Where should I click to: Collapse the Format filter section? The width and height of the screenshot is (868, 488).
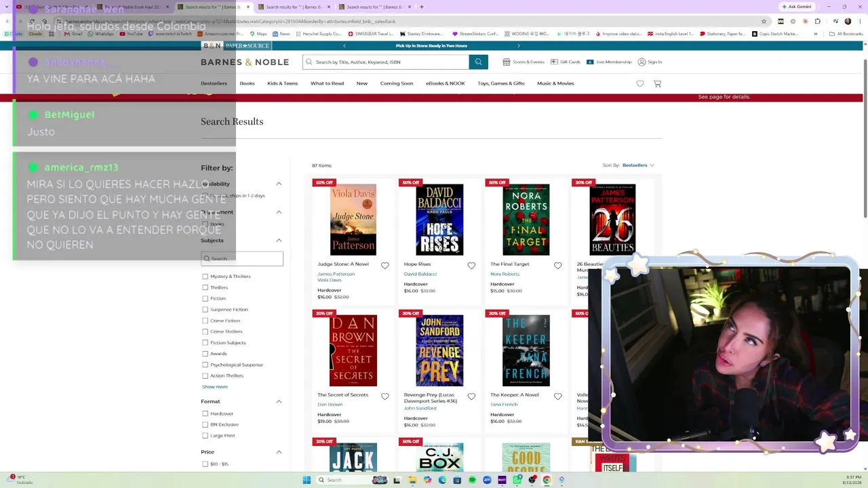click(x=279, y=402)
